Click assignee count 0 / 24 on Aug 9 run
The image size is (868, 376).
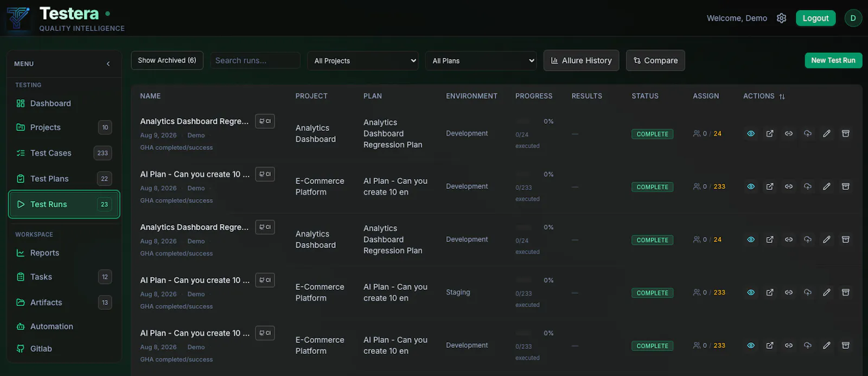707,133
